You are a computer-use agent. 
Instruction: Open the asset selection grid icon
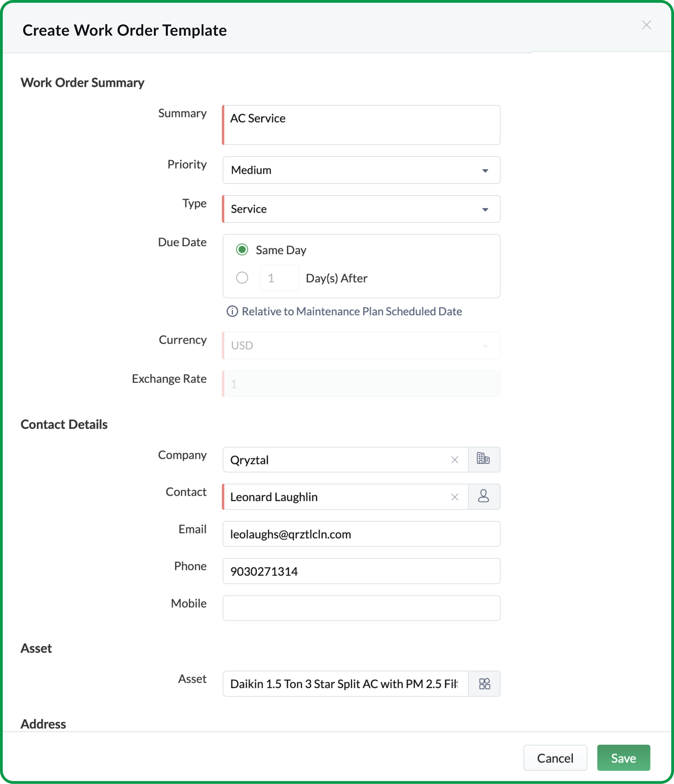[x=485, y=684]
